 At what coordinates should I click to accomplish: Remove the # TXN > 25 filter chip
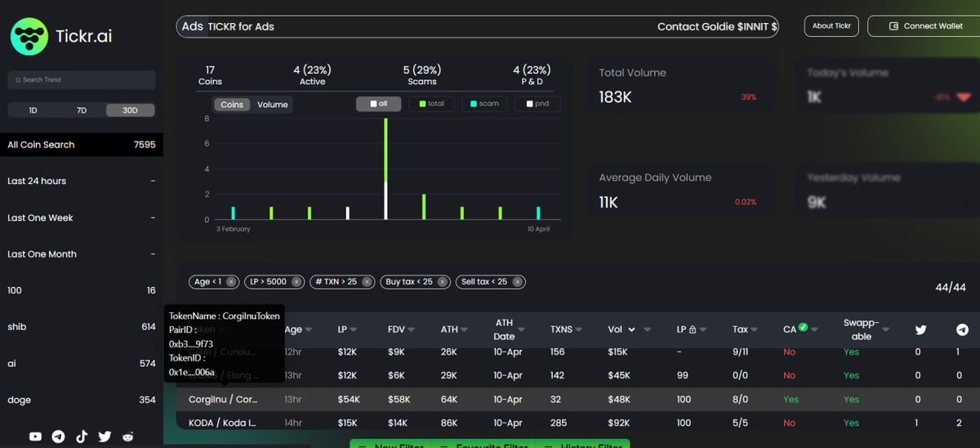tap(367, 282)
